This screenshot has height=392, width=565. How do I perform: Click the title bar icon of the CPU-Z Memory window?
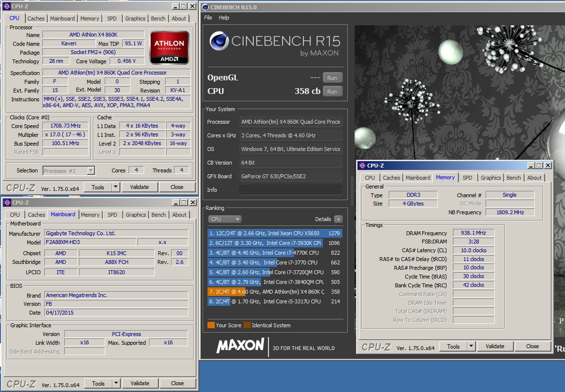362,166
